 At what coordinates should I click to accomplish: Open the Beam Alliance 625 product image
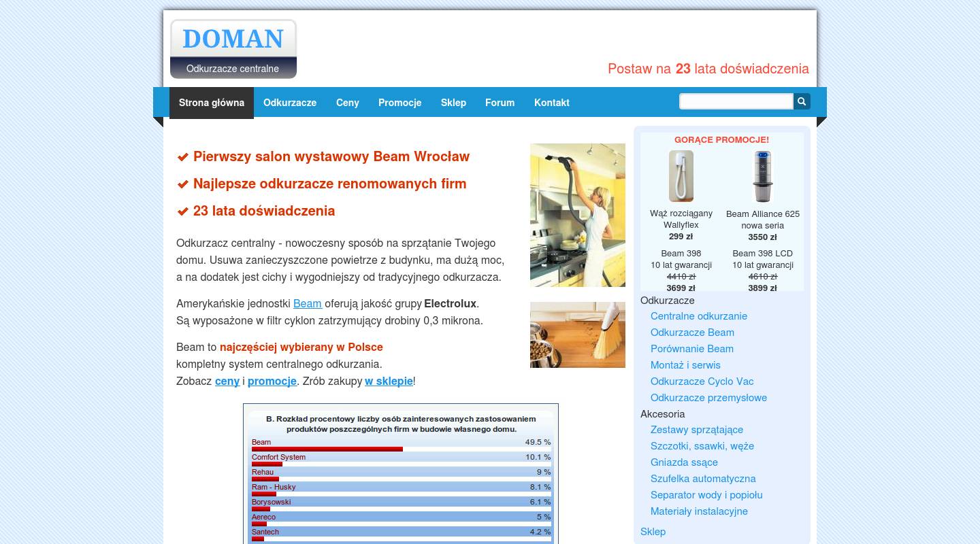tap(762, 177)
